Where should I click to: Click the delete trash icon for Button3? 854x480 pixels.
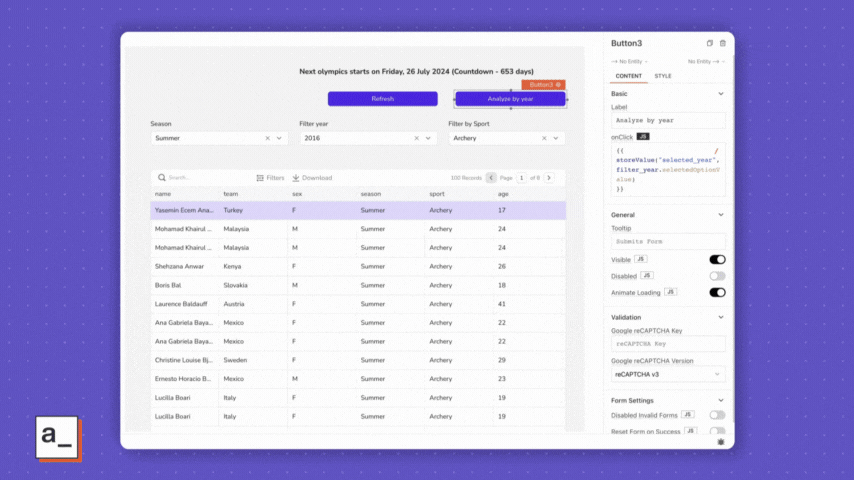click(x=723, y=44)
